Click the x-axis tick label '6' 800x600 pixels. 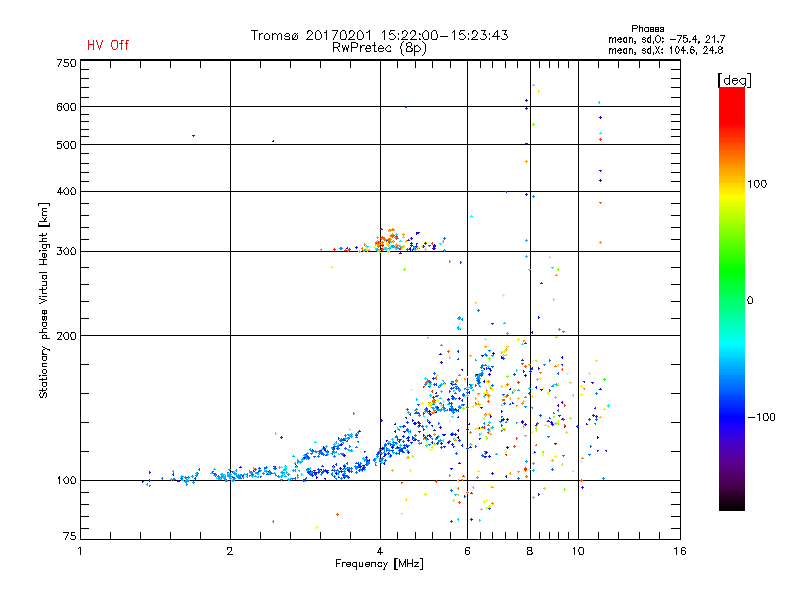pos(467,551)
